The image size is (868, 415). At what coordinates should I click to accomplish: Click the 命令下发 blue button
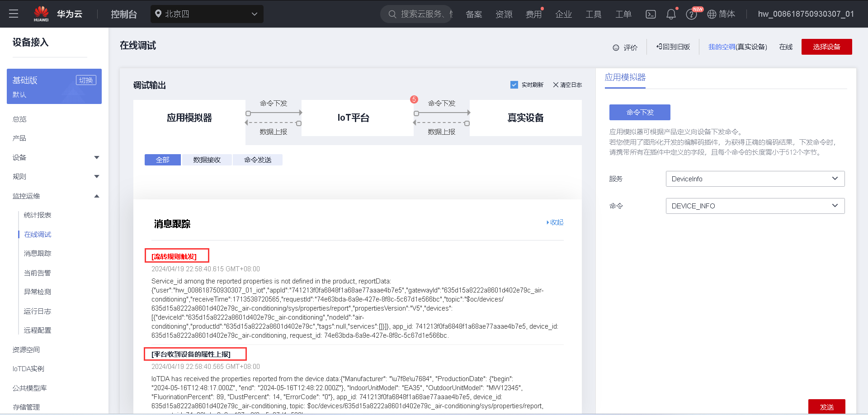[x=640, y=112]
